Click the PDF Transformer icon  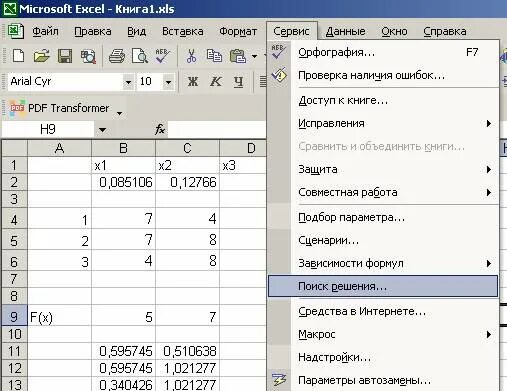(x=17, y=108)
